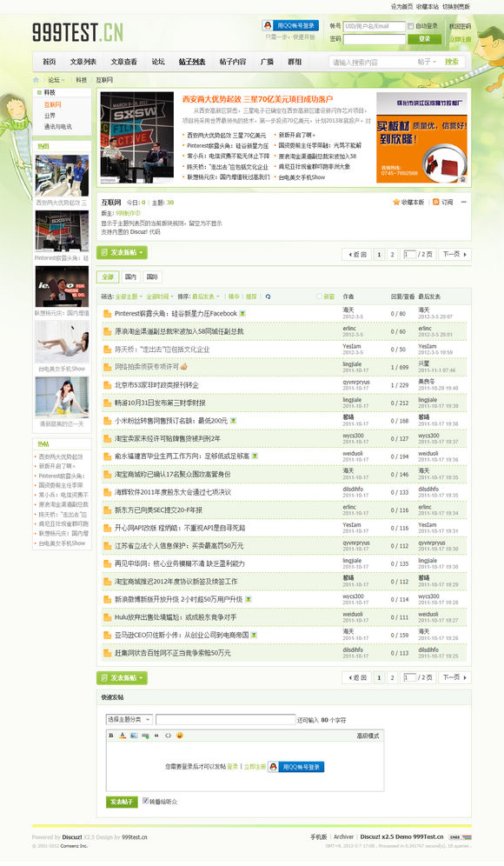This screenshot has height=866, width=504.
Task: Click the orange RSS 订阅 icon
Action: pos(435,202)
